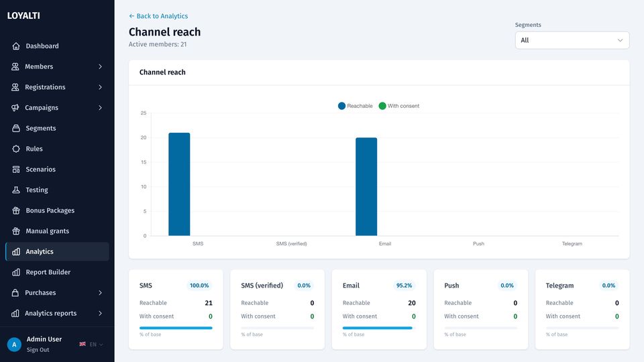The image size is (644, 362).
Task: Click the Active members: 21 text
Action: [x=157, y=44]
